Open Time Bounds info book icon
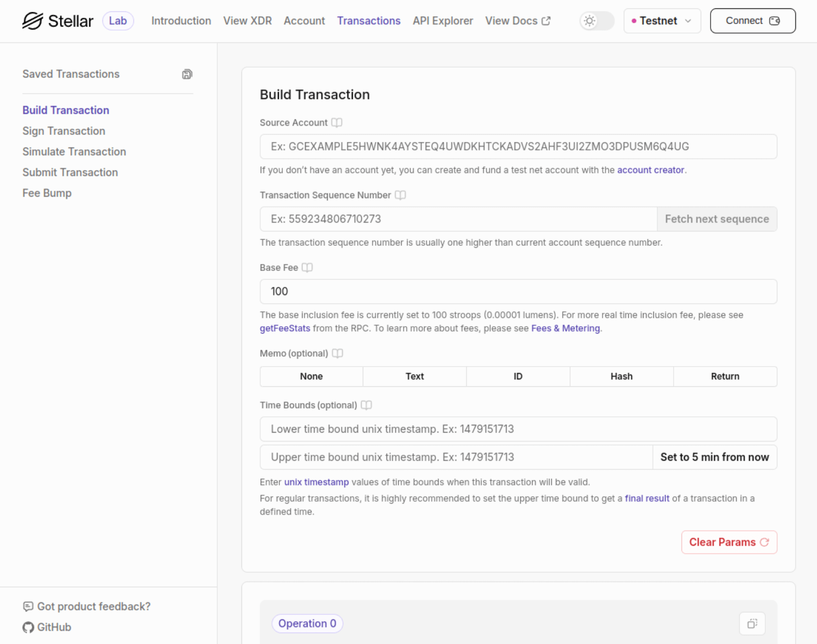The height and width of the screenshot is (644, 817). [x=366, y=405]
